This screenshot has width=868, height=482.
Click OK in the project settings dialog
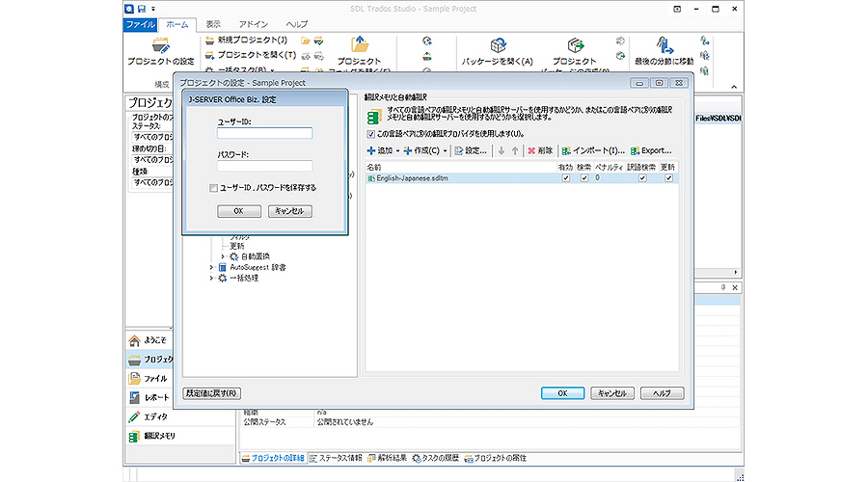(562, 393)
